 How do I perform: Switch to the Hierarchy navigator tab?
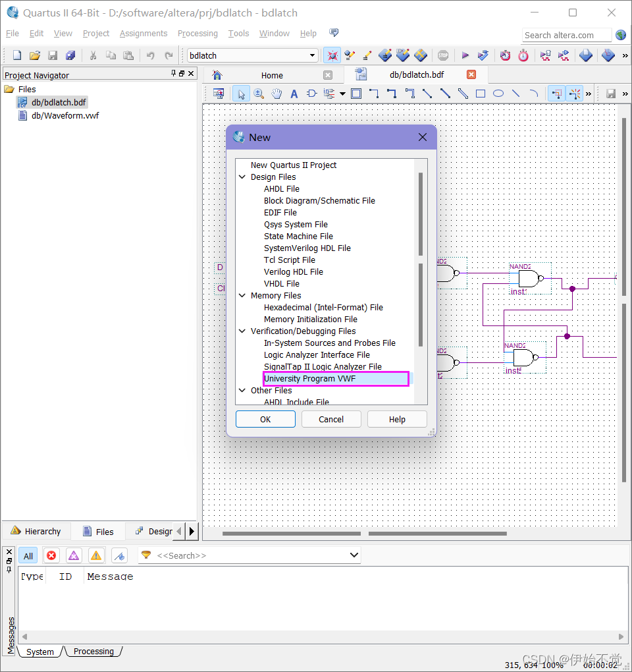(x=36, y=532)
